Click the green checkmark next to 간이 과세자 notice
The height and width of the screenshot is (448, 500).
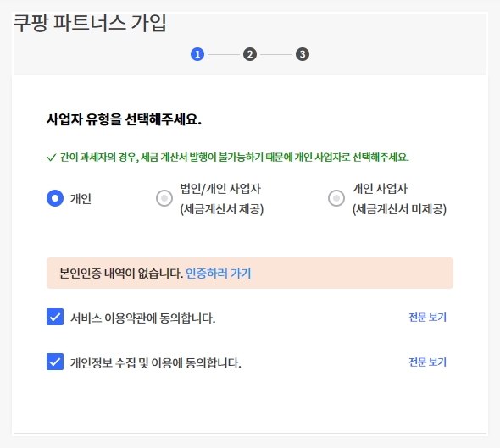[x=52, y=158]
